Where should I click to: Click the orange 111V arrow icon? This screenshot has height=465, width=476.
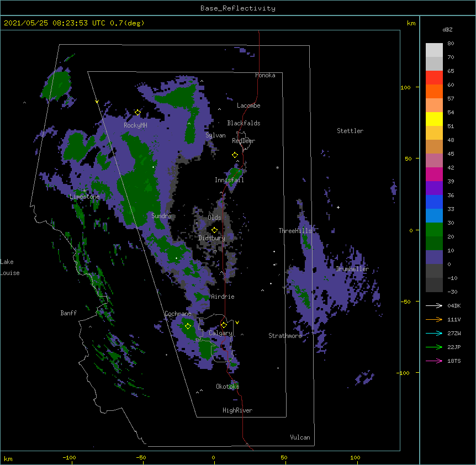click(434, 319)
